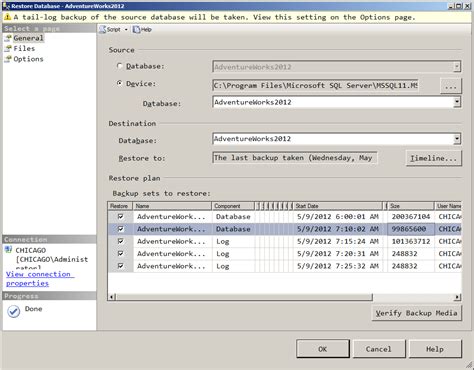Click Verify Backup Media button
Image resolution: width=474 pixels, height=370 pixels.
tap(417, 313)
